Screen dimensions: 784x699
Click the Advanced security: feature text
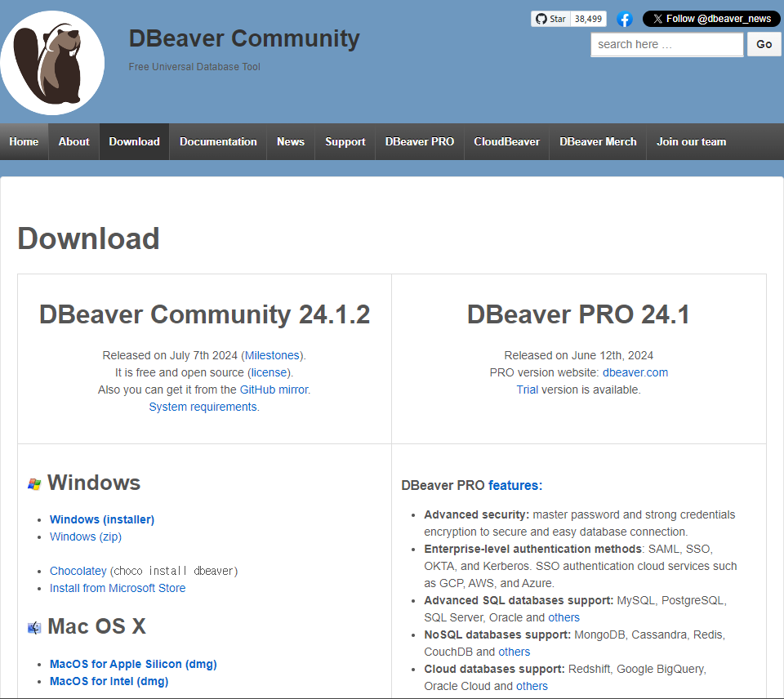click(x=476, y=515)
